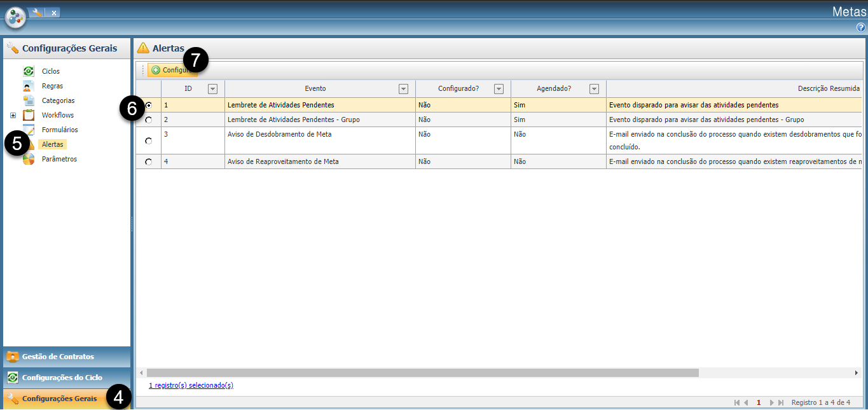868x410 pixels.
Task: Click 'Registro 1 a 4 de 4' status text
Action: pos(821,402)
